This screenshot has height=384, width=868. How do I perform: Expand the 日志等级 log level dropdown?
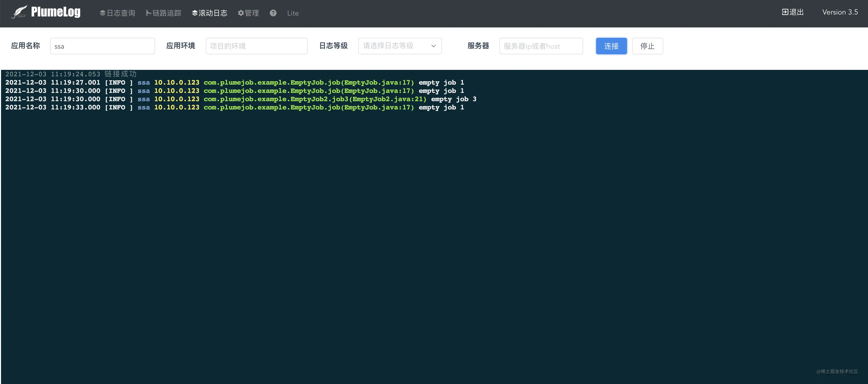(x=400, y=46)
